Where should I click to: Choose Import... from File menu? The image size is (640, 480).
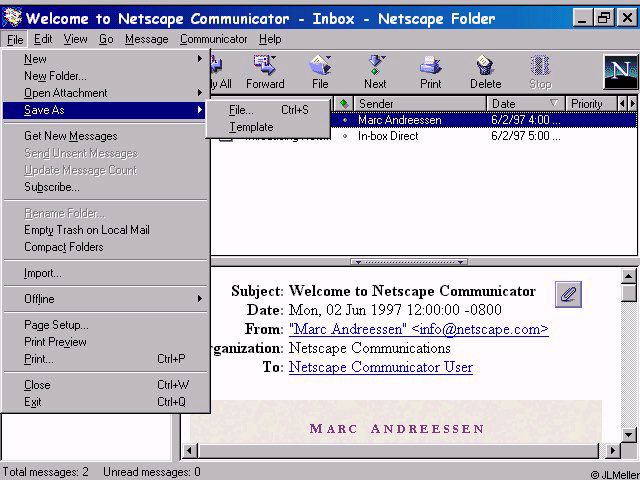tap(104, 273)
